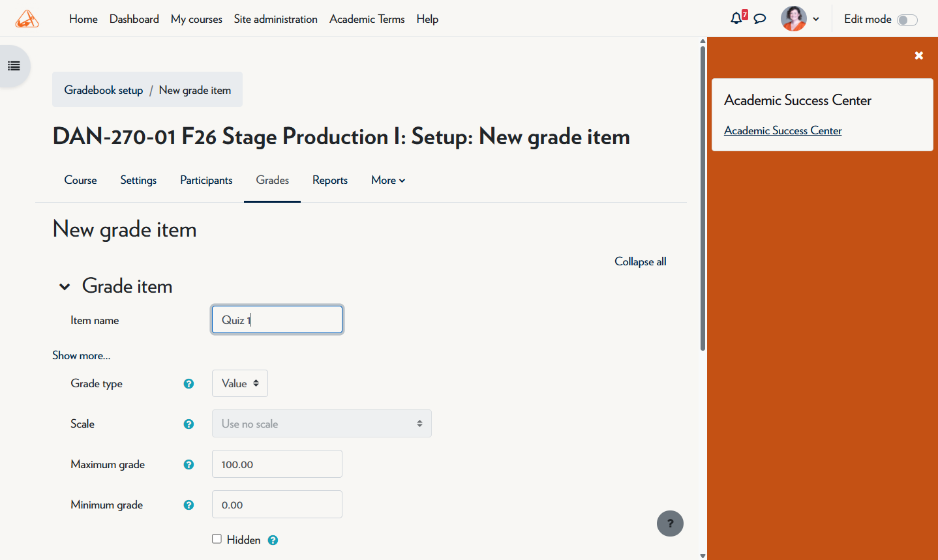
Task: Open help for Scale
Action: [x=189, y=424]
